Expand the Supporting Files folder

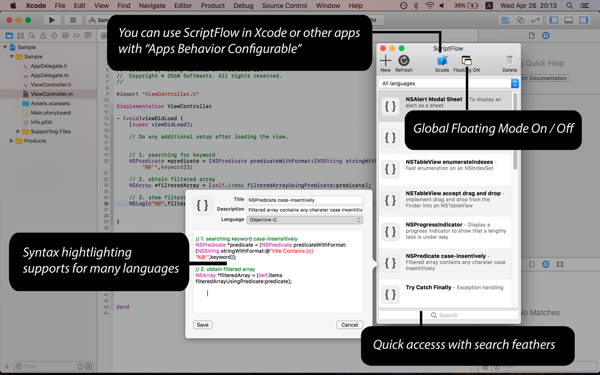point(18,131)
